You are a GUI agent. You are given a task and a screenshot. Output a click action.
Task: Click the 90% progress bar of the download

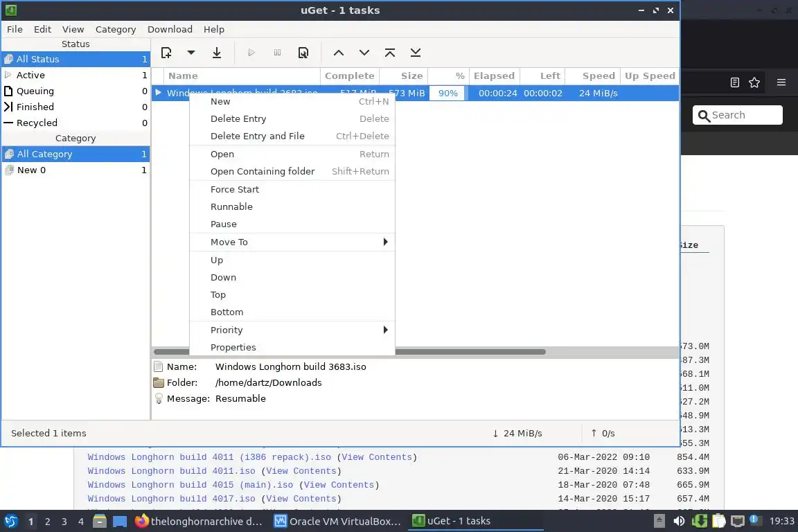[448, 93]
